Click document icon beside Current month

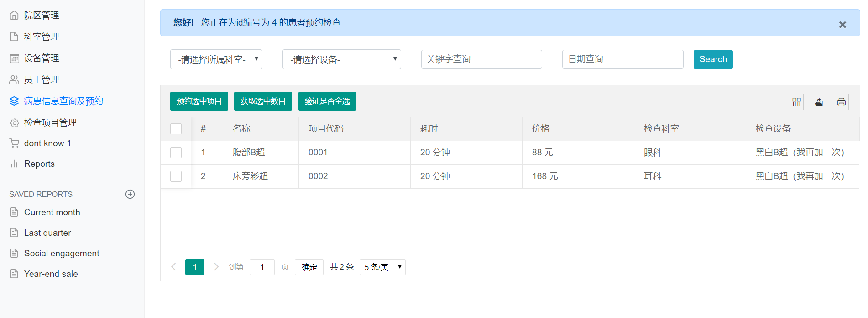[14, 212]
